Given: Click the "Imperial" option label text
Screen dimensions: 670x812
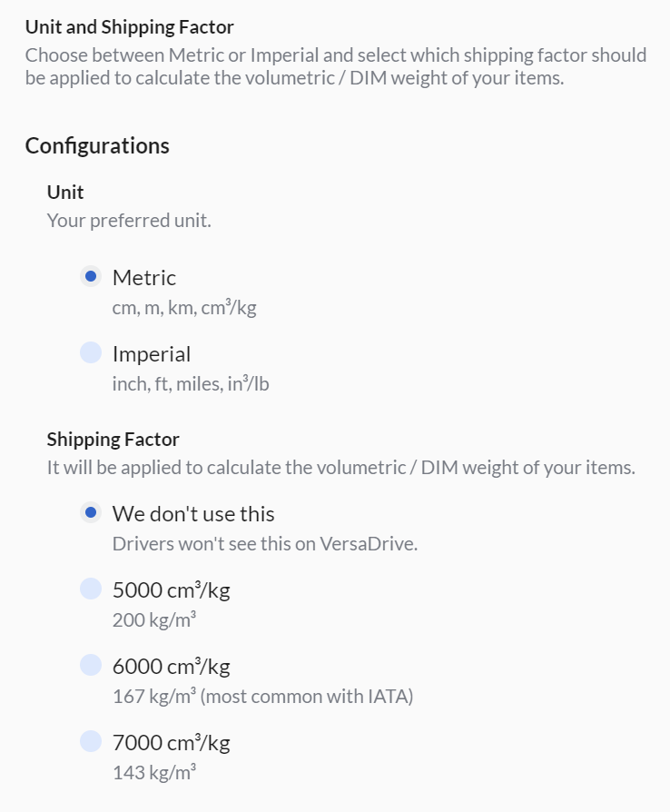Looking at the screenshot, I should 152,353.
